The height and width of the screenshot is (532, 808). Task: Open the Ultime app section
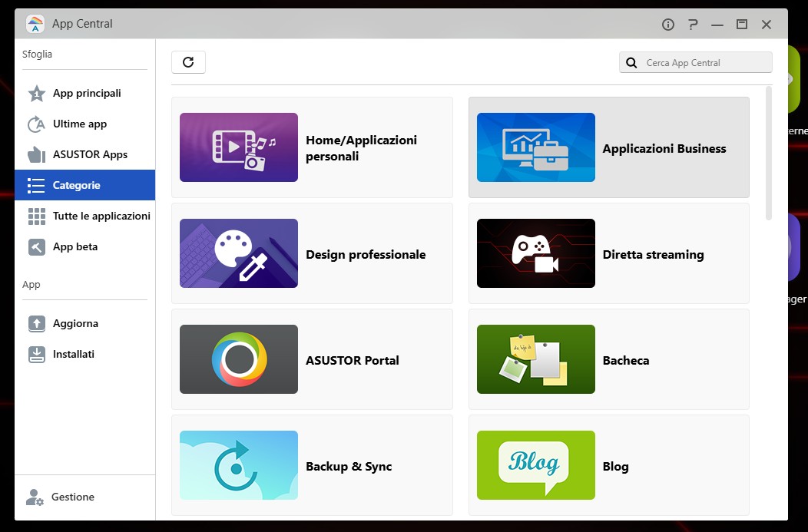[80, 124]
